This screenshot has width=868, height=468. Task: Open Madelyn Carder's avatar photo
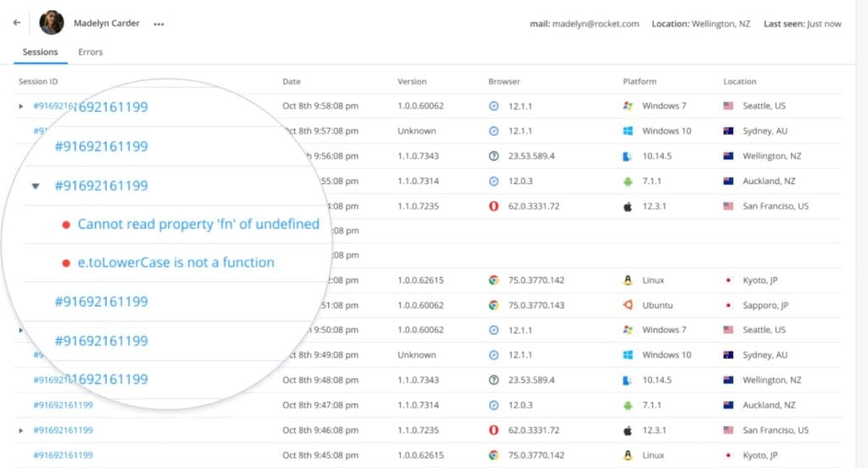coord(52,23)
